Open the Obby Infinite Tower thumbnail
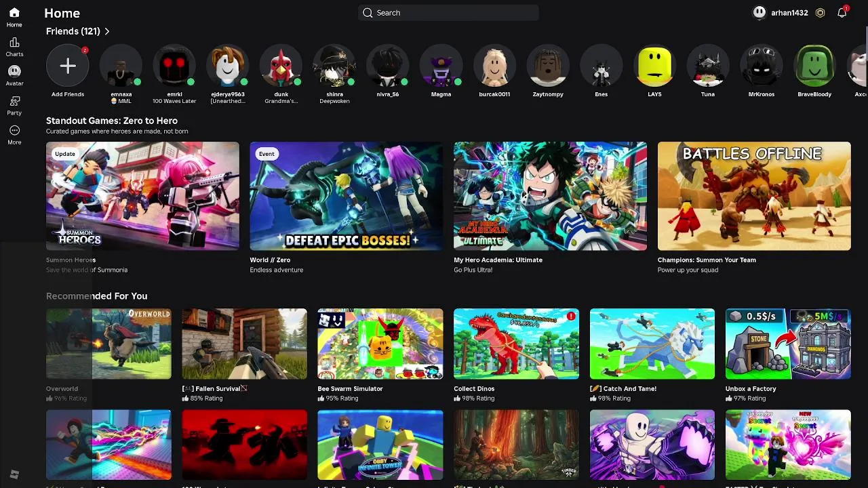 click(x=380, y=445)
